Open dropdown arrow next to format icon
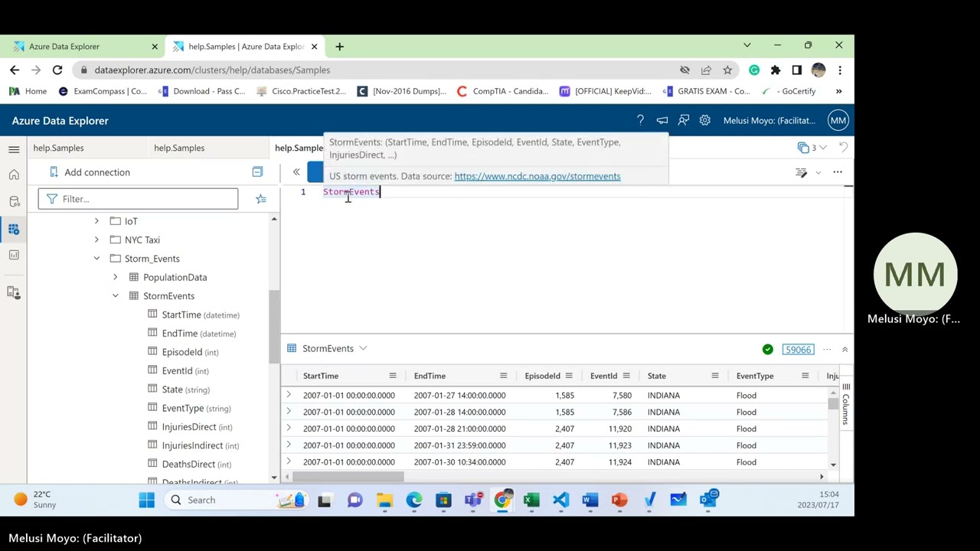This screenshot has height=551, width=980. [x=818, y=172]
